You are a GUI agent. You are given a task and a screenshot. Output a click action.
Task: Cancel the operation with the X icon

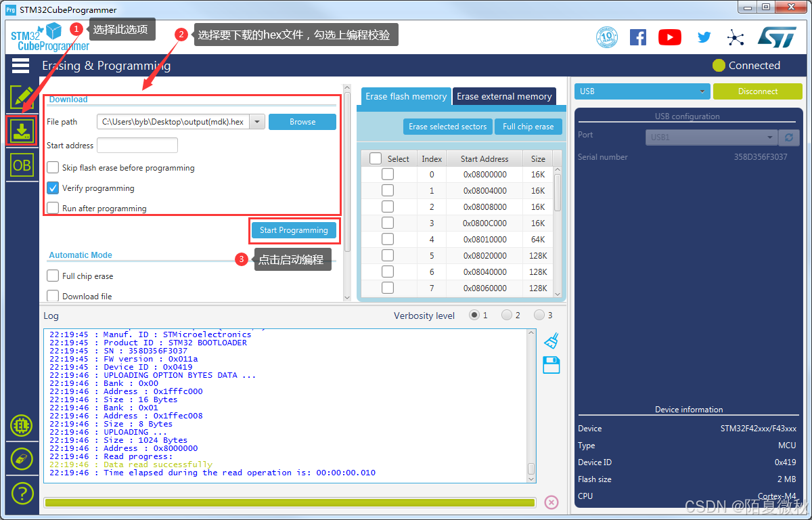(x=551, y=502)
